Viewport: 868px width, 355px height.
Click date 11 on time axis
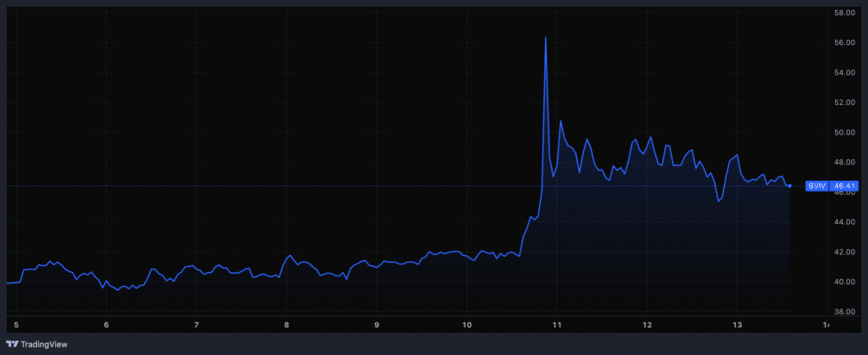click(x=557, y=324)
